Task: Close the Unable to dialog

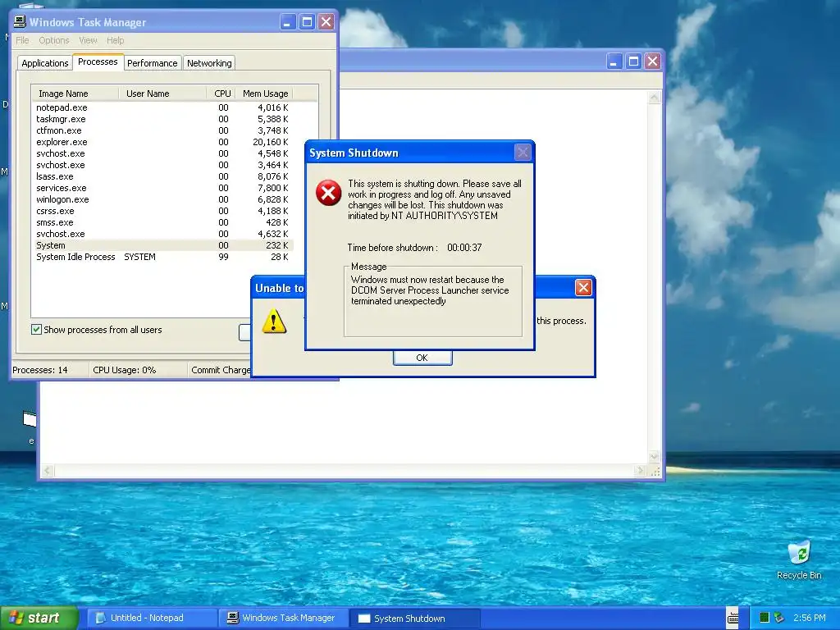Action: [583, 288]
